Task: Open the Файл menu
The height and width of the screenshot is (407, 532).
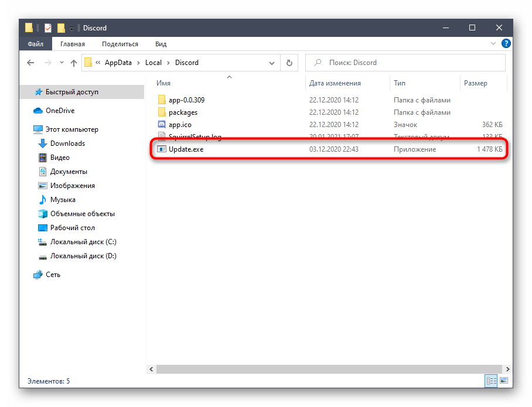Action: pos(35,44)
